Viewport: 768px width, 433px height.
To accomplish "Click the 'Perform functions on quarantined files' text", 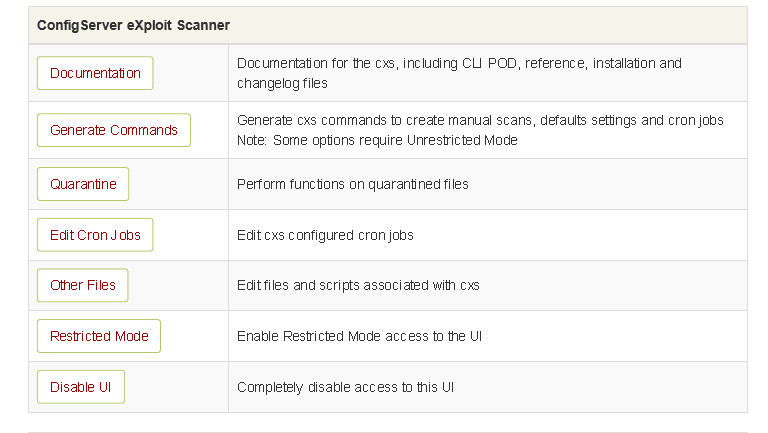I will 352,184.
